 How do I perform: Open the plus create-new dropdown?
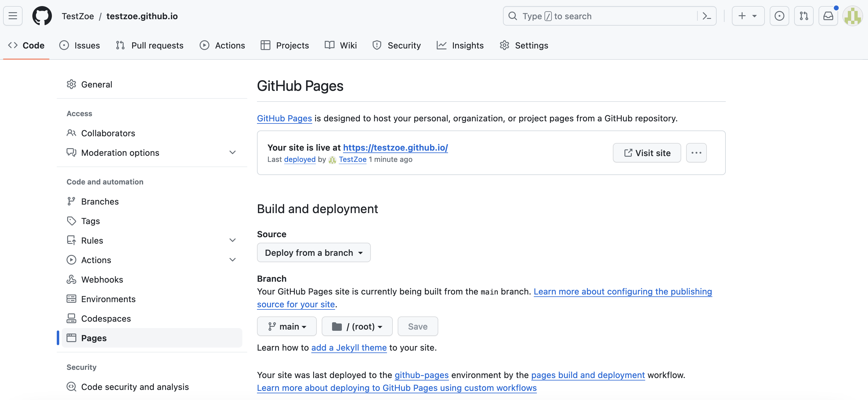748,16
